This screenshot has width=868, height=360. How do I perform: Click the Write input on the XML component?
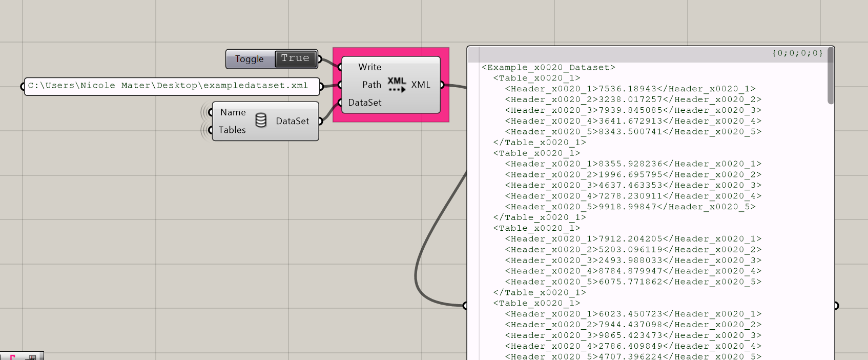(369, 67)
